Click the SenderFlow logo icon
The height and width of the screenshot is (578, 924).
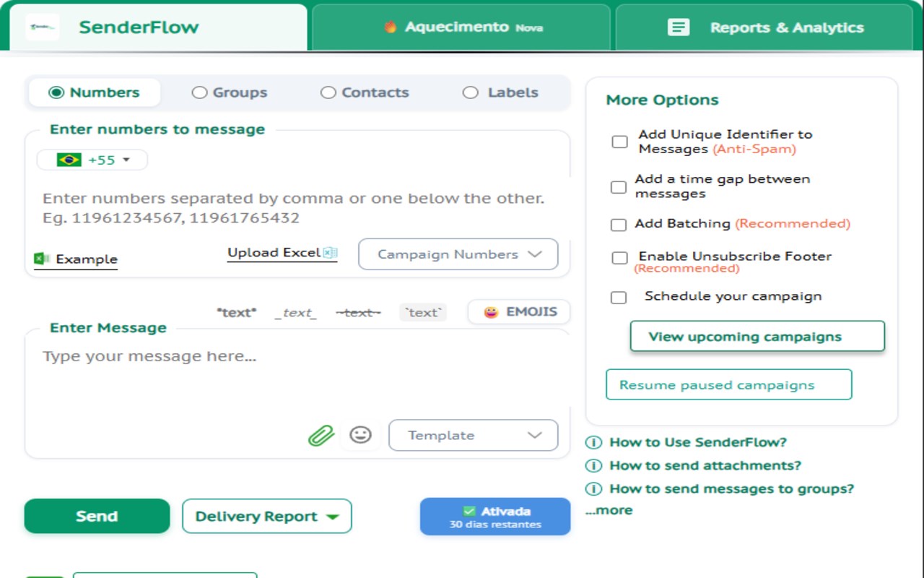[42, 27]
